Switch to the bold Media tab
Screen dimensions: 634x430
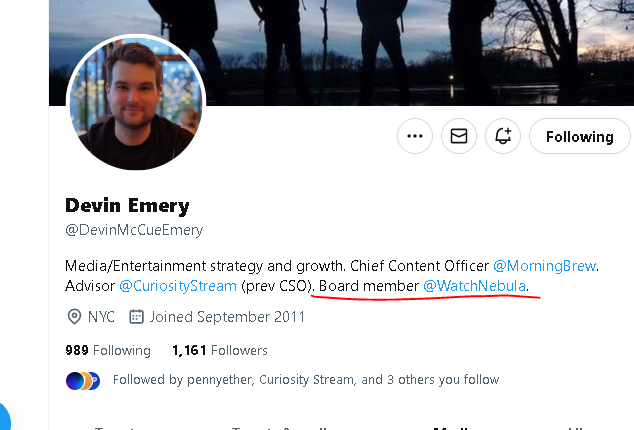click(451, 428)
